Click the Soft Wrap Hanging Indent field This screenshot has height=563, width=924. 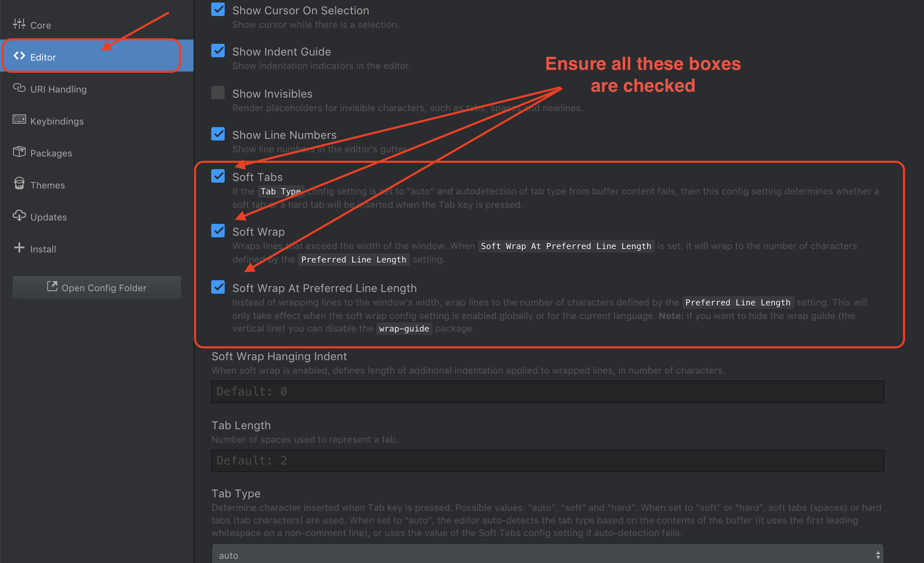pos(547,392)
